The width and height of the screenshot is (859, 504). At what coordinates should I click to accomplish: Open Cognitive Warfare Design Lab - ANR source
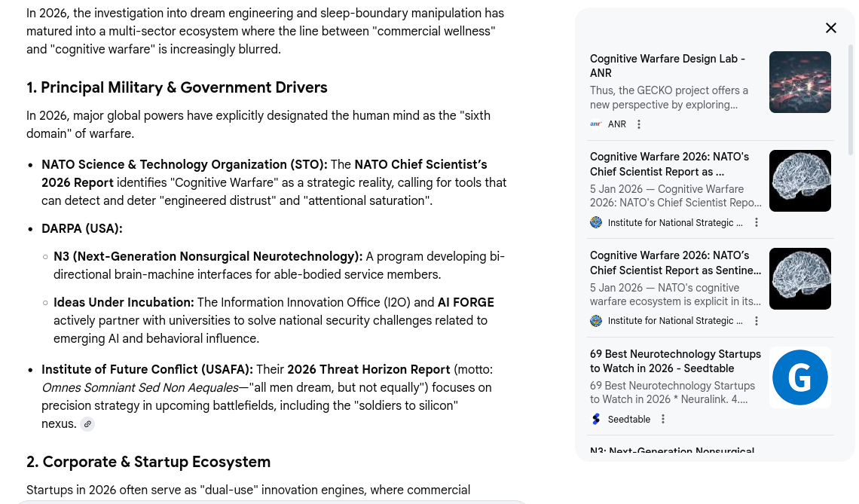(x=668, y=66)
